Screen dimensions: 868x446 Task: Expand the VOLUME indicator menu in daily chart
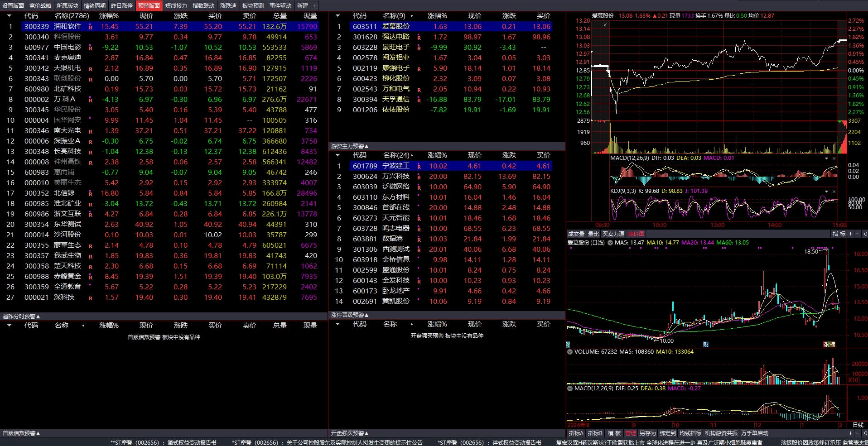tap(570, 352)
